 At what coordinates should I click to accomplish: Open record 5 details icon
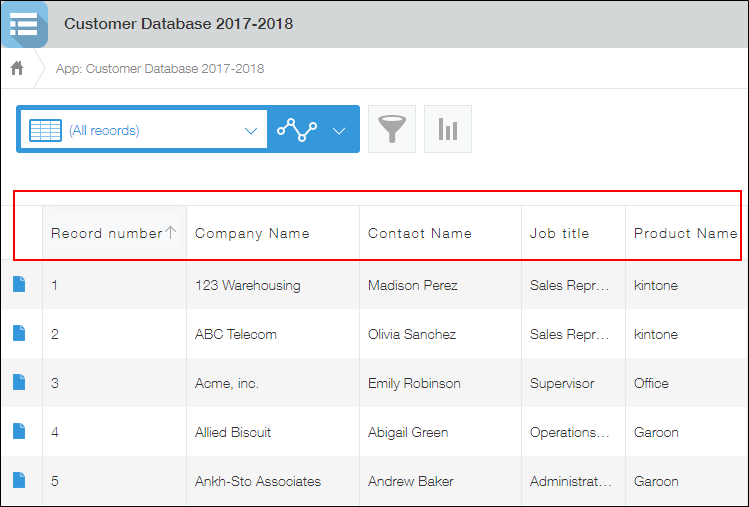(19, 481)
